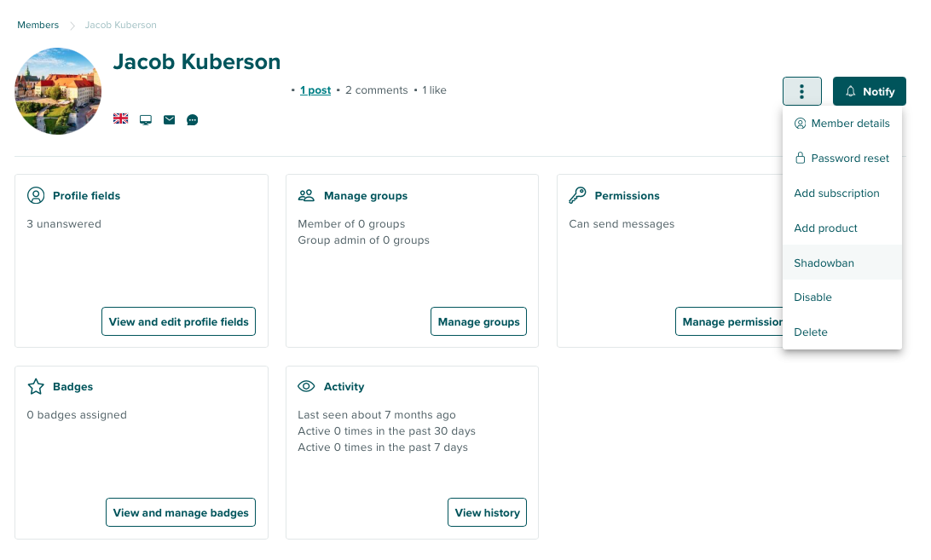
Task: Click the Badges star icon
Action: [x=36, y=386]
